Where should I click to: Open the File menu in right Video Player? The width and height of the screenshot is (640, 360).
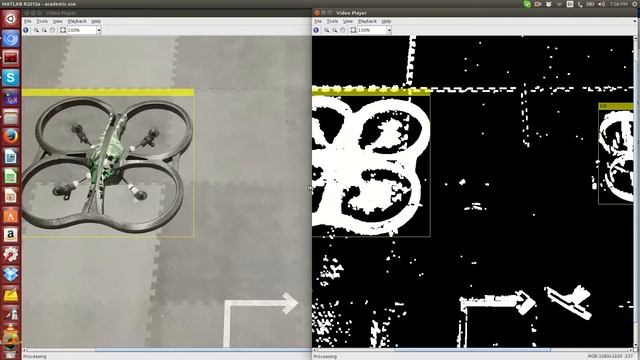point(318,21)
